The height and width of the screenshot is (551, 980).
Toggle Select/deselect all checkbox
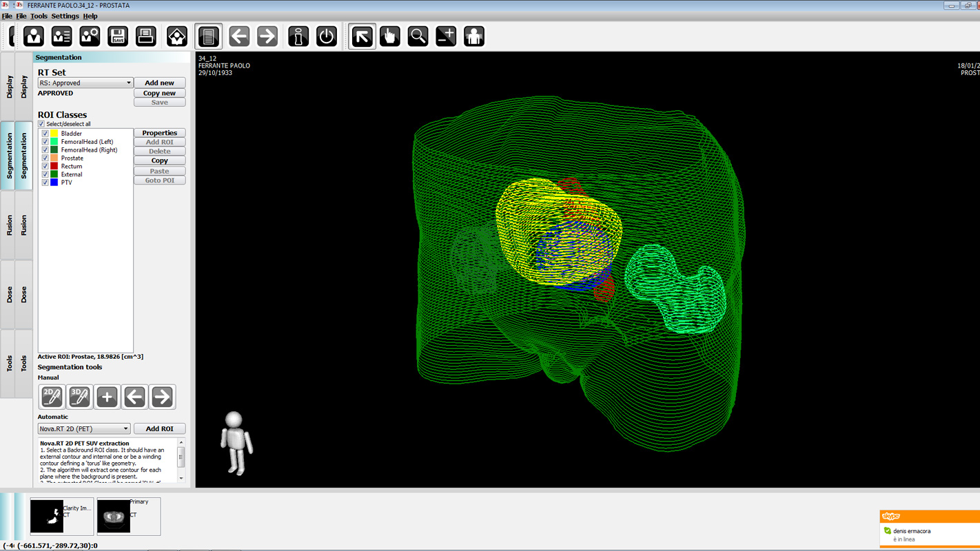click(41, 124)
